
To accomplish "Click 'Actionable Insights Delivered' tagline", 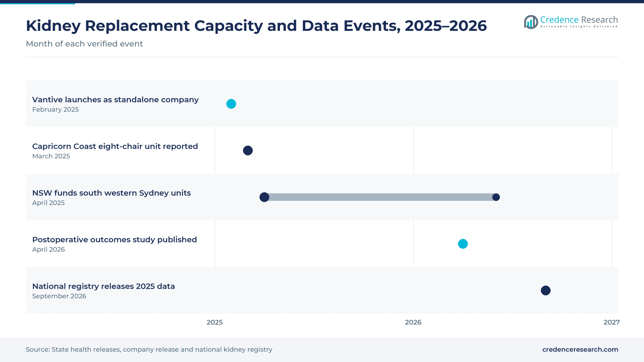I will (579, 27).
